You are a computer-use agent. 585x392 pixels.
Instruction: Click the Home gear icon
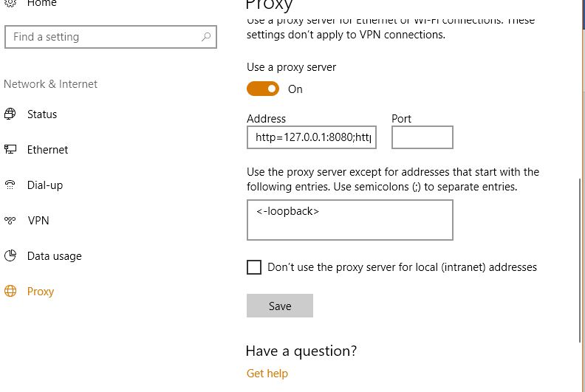point(10,3)
